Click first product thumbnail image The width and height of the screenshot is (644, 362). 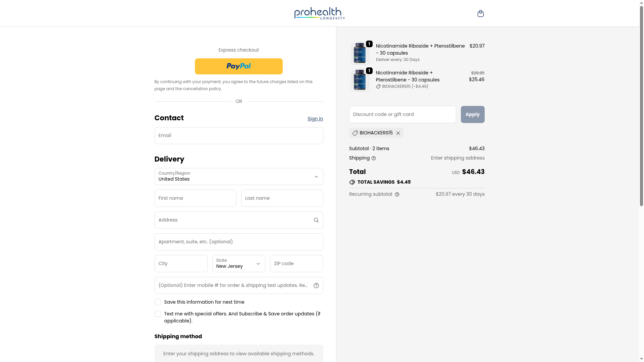(x=360, y=53)
